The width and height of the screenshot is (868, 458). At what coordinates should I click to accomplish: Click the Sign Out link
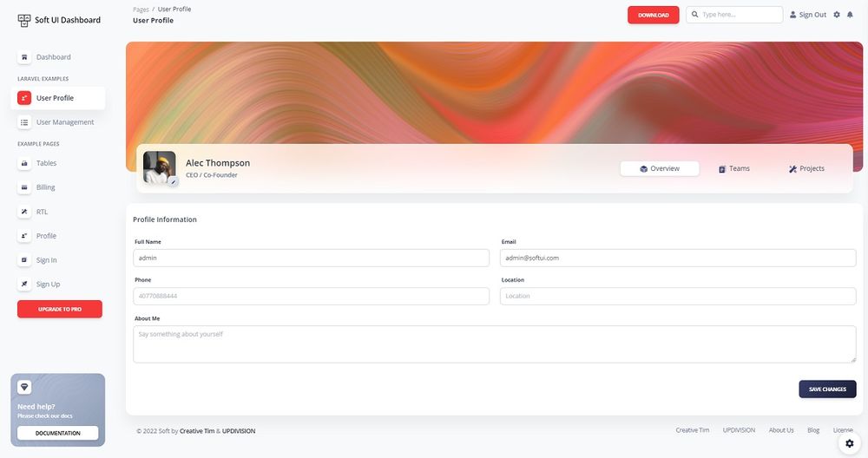[807, 15]
